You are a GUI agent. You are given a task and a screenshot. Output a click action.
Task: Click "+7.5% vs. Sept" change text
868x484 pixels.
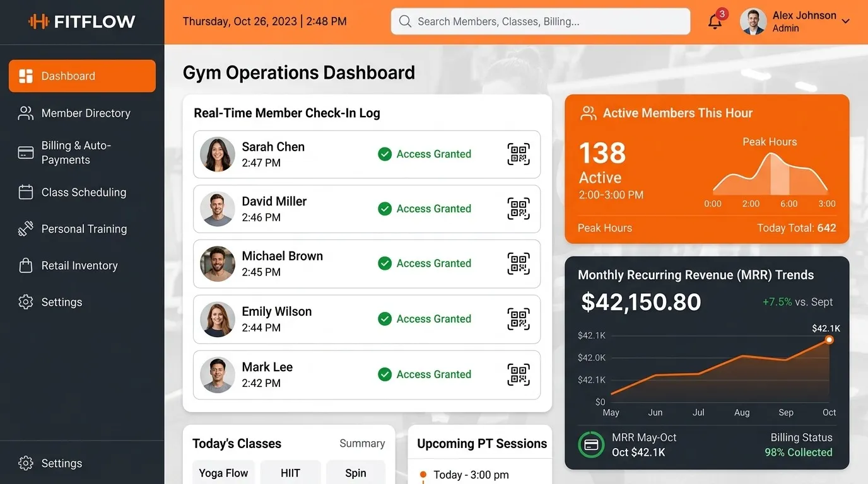pos(797,302)
